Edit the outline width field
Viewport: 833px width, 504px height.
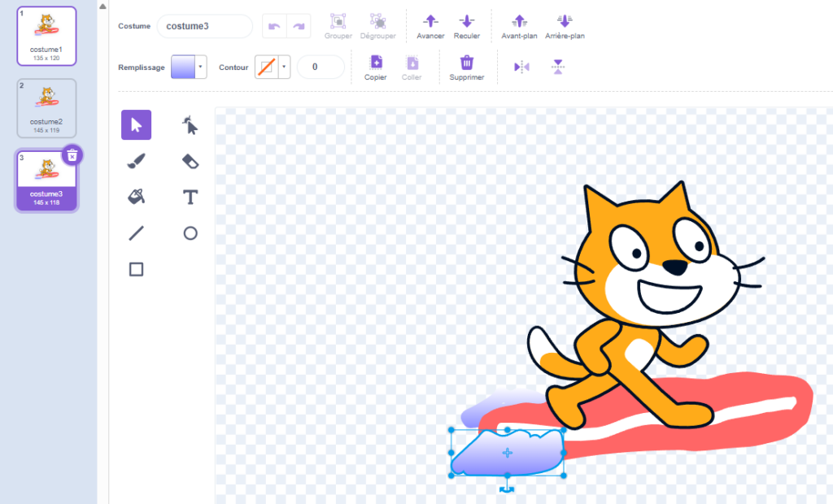click(321, 67)
